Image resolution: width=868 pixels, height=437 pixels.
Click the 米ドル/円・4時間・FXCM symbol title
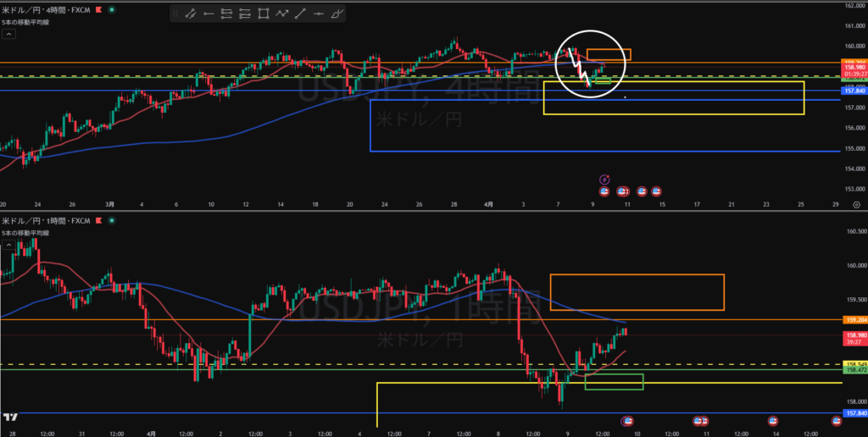pyautogui.click(x=41, y=10)
